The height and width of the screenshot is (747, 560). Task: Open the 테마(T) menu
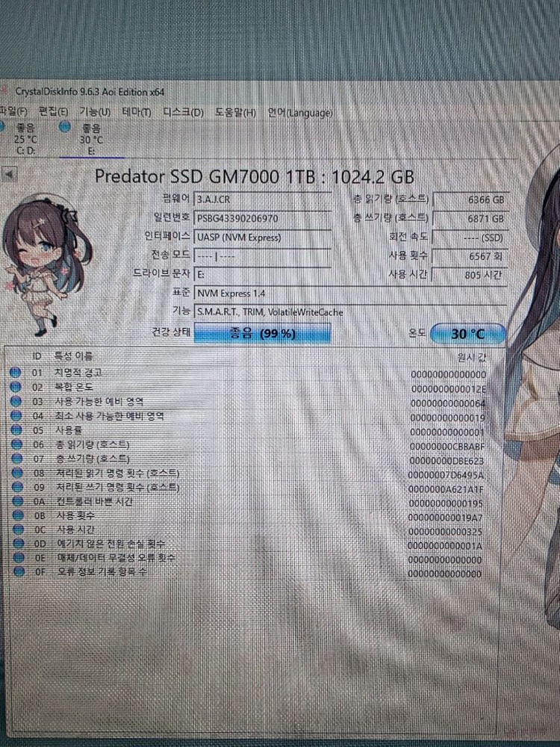tap(137, 113)
